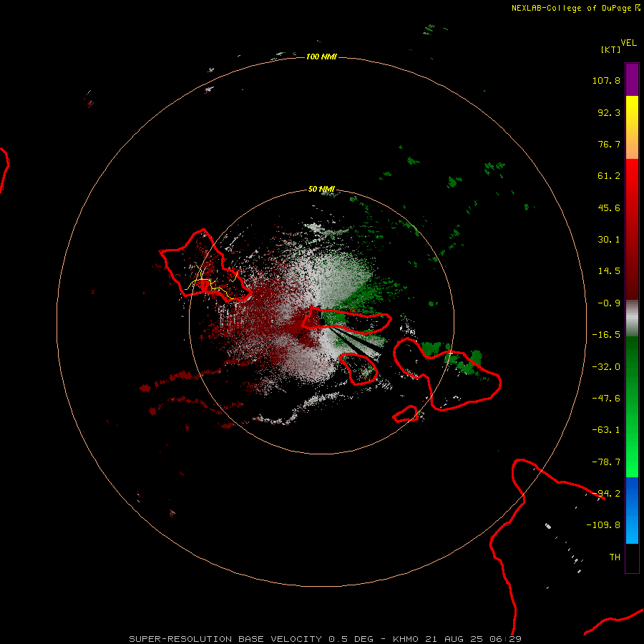
Task: Click the -47.6 velocity scale value
Action: (606, 399)
